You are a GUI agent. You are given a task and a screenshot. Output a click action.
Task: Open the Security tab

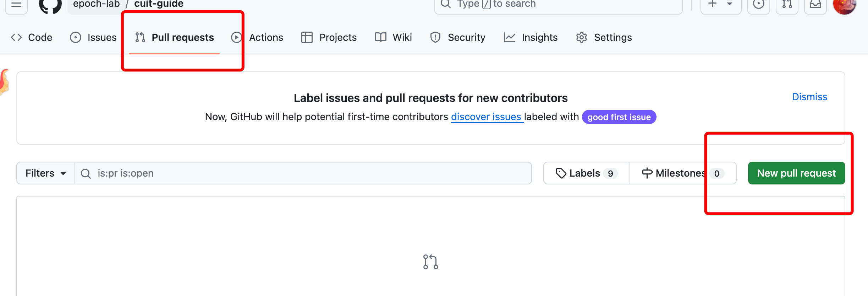(458, 37)
